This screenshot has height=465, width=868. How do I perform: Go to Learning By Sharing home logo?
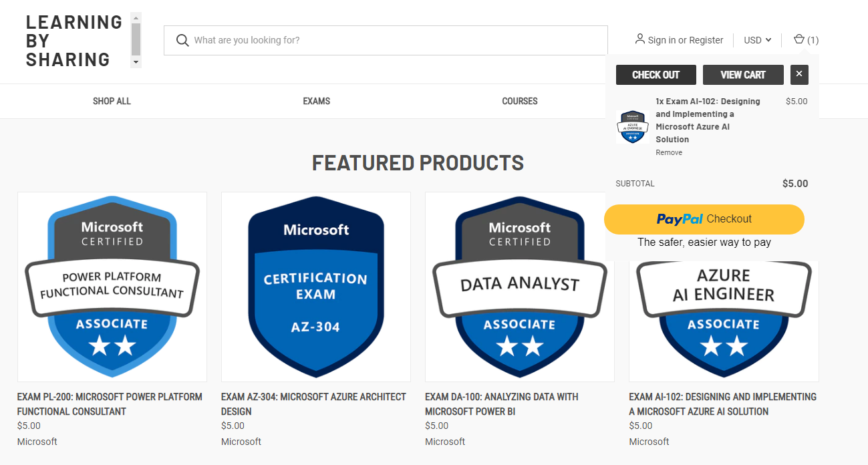tap(74, 41)
